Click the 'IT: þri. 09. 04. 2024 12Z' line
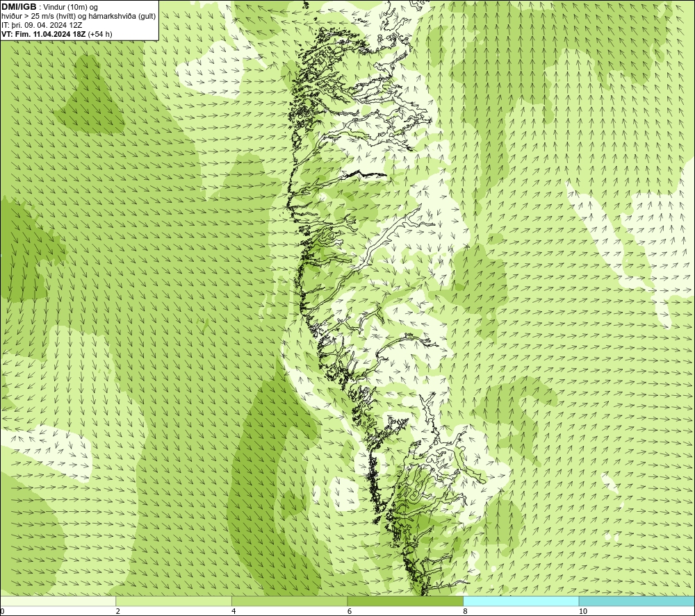This screenshot has height=616, width=695. click(x=42, y=25)
